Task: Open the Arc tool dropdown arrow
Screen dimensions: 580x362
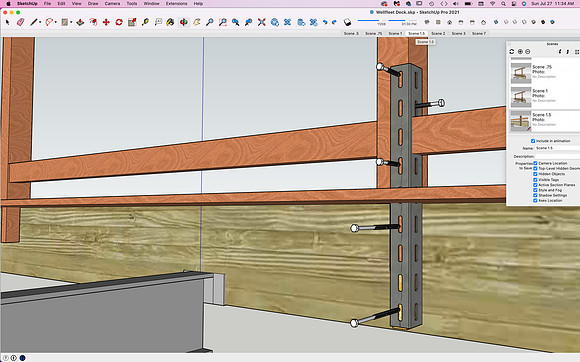Action: pyautogui.click(x=55, y=23)
